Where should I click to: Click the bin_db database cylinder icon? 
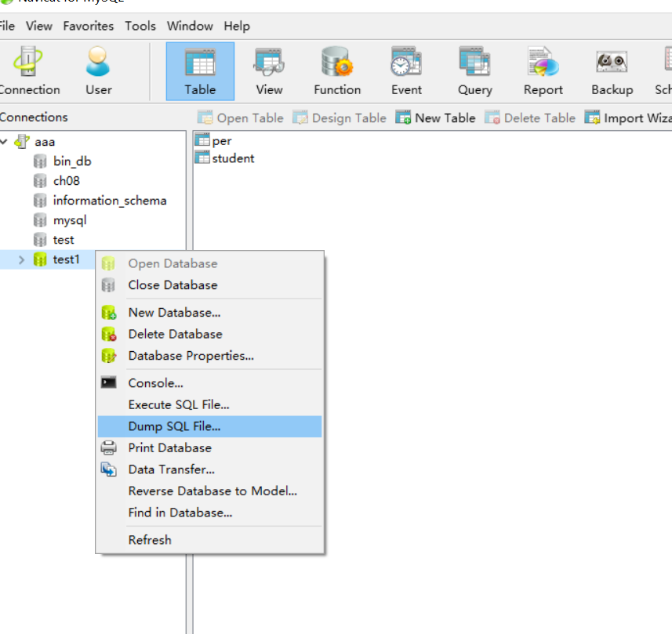click(40, 161)
